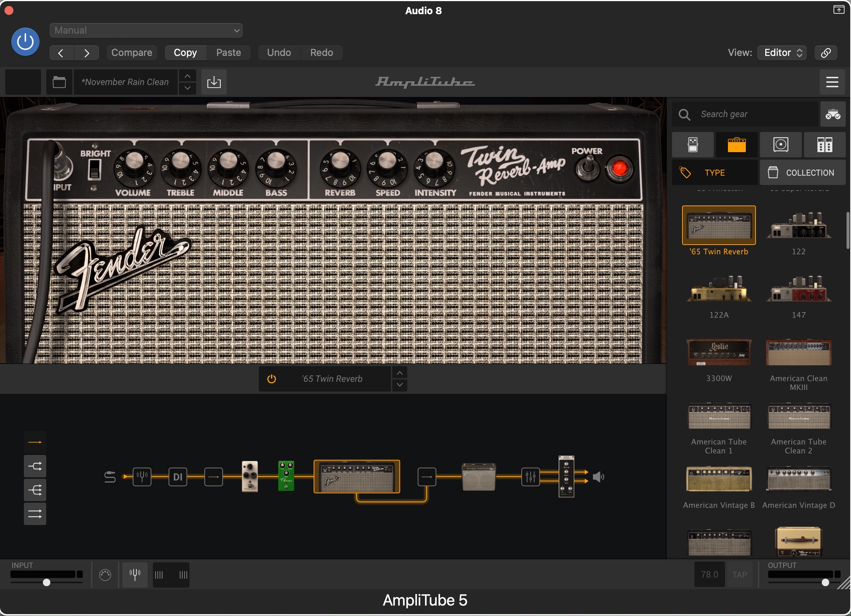The width and height of the screenshot is (851, 616).
Task: Click the Compare button
Action: click(132, 53)
